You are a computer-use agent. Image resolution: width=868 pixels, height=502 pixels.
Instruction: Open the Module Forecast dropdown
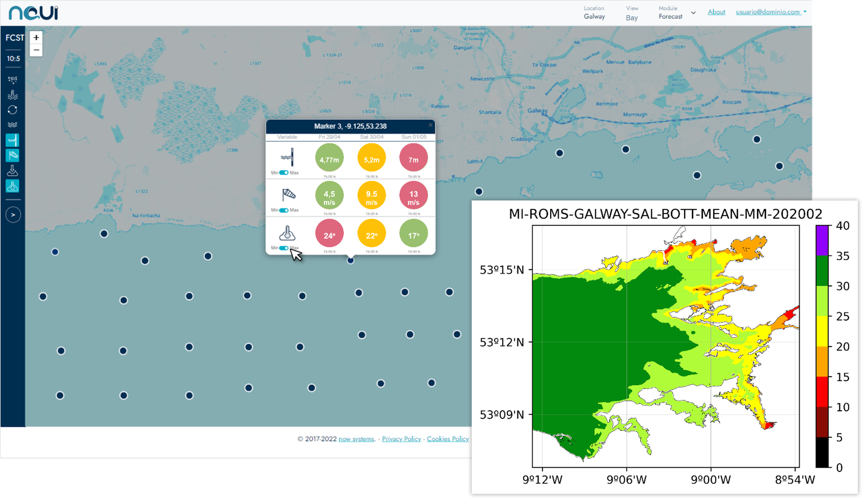677,13
